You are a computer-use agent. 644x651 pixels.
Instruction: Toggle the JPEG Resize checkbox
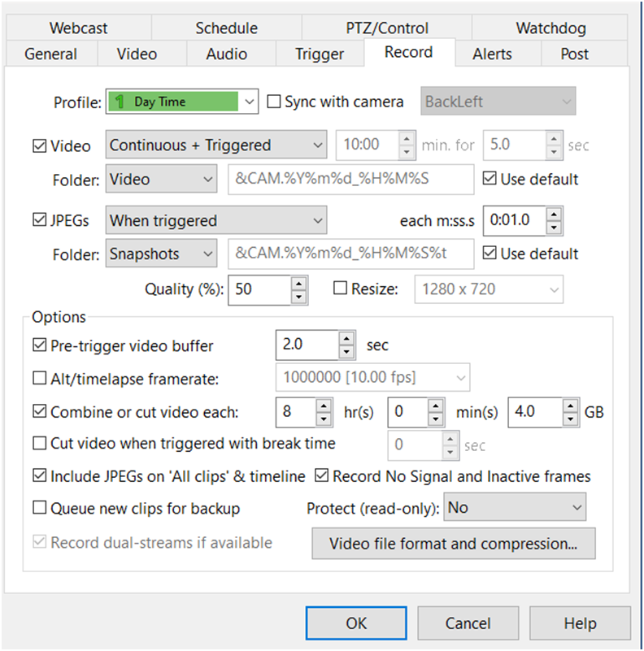point(342,289)
